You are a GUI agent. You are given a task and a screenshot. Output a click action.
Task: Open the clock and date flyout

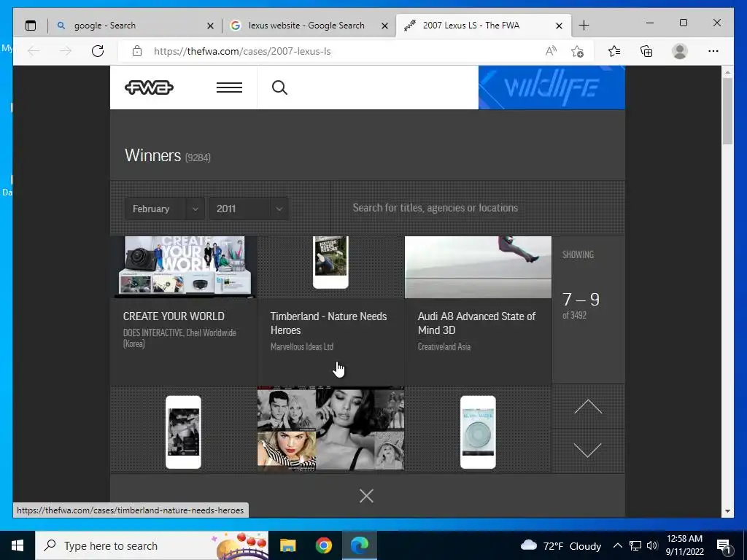pos(684,545)
